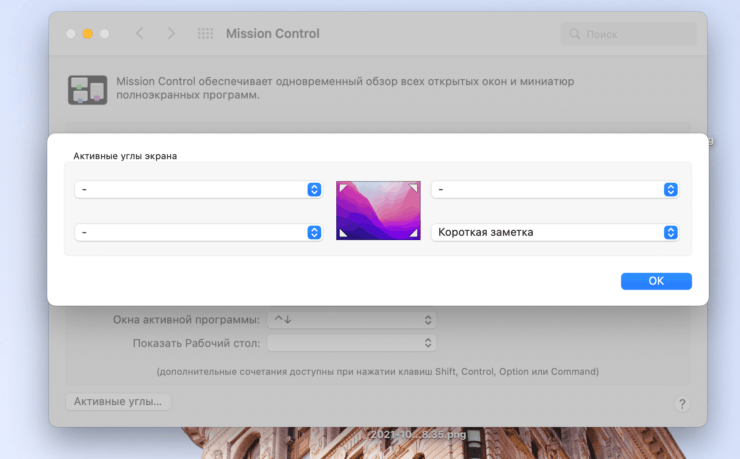Click the desktop preview thumbnail
The width and height of the screenshot is (740, 459).
[378, 210]
